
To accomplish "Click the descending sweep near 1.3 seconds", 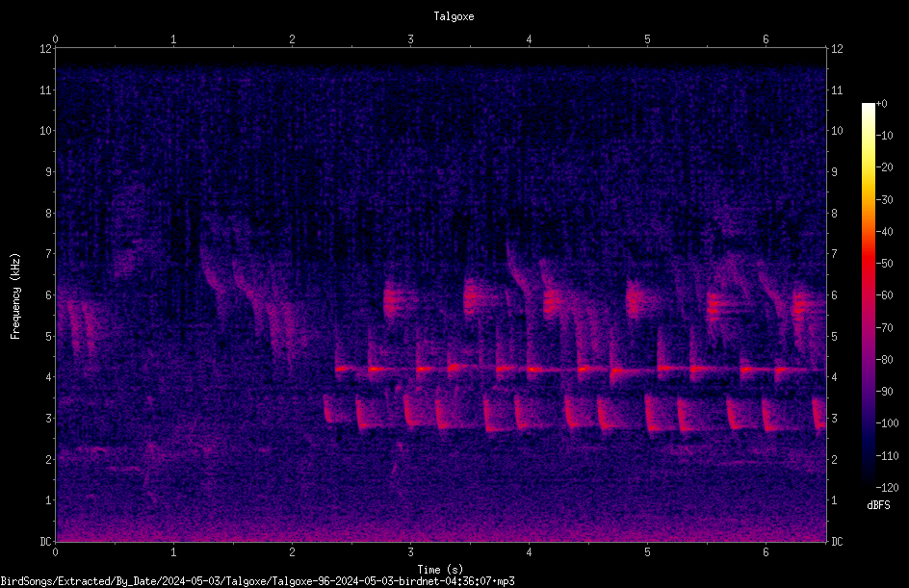I will point(212,272).
